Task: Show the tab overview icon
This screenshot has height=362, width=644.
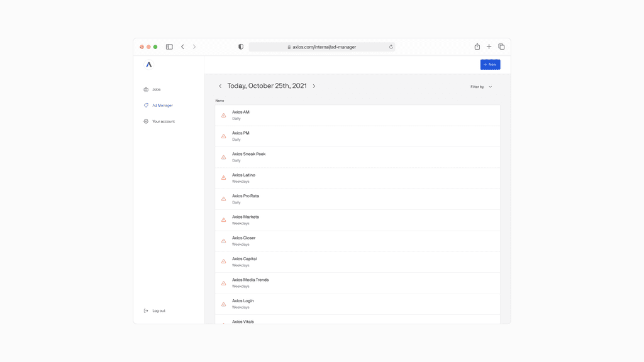Action: click(x=501, y=47)
